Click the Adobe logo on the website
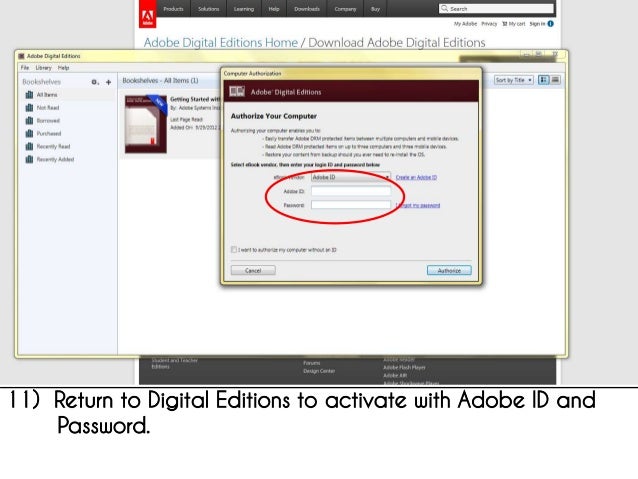The height and width of the screenshot is (479, 638). coord(147,16)
